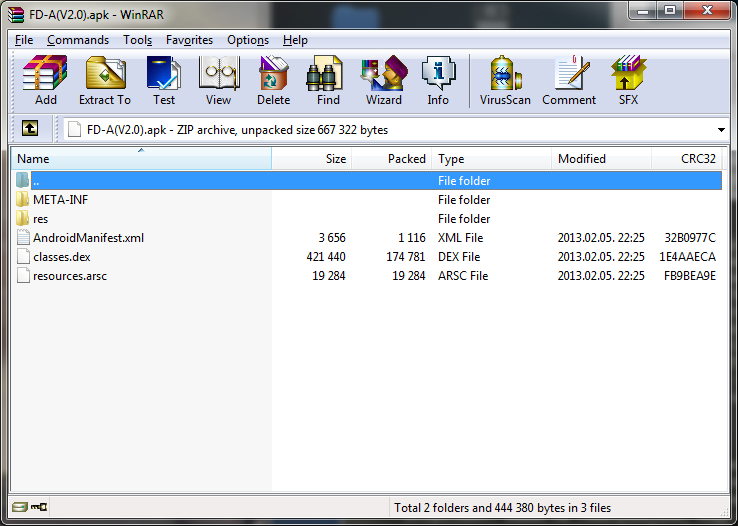Select the res folder icon
The image size is (738, 526).
[x=23, y=218]
